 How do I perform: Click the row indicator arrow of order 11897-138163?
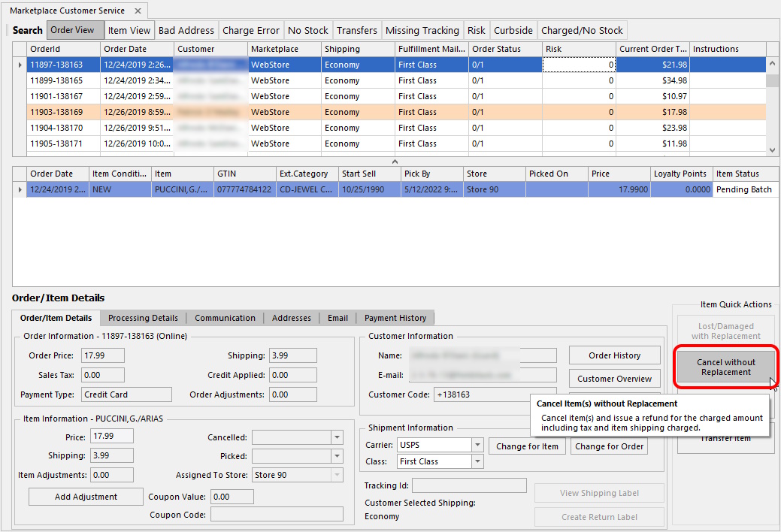[x=20, y=65]
